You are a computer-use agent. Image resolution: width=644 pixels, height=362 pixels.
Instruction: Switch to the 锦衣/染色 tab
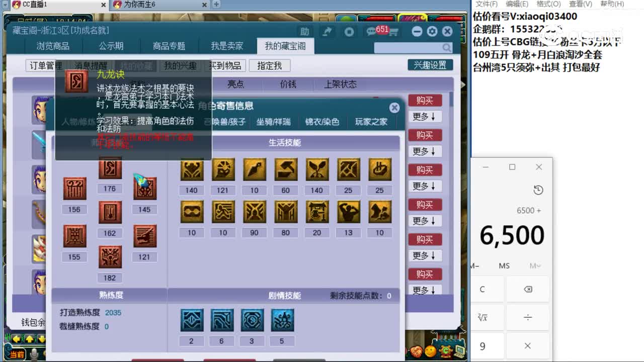322,122
